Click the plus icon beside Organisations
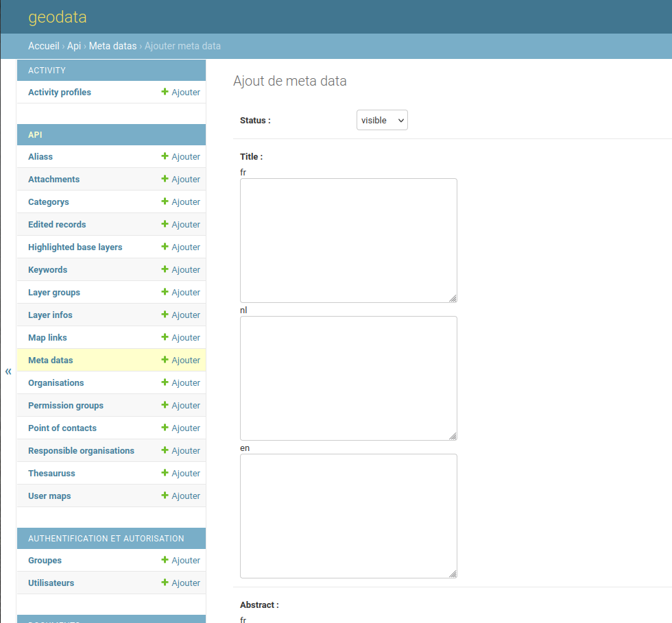 pos(165,382)
